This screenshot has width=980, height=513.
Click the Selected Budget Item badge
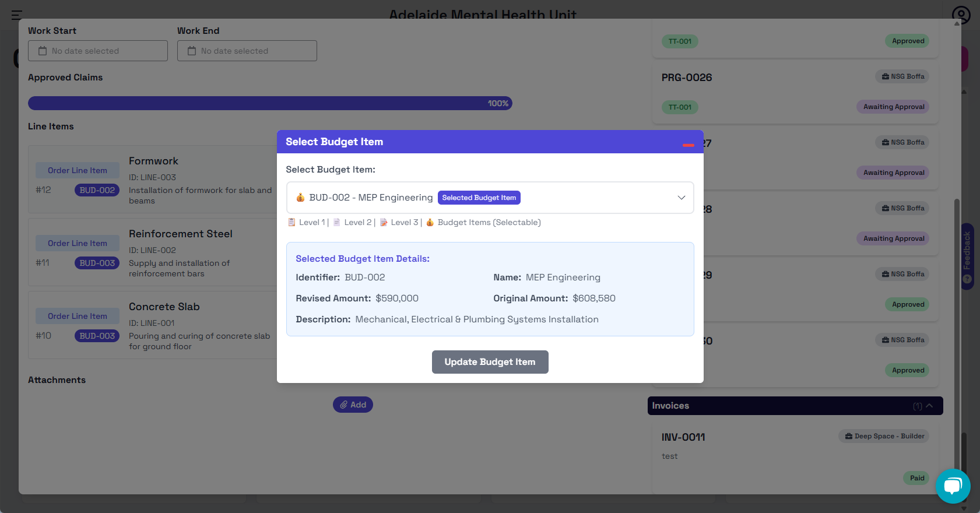(x=479, y=198)
